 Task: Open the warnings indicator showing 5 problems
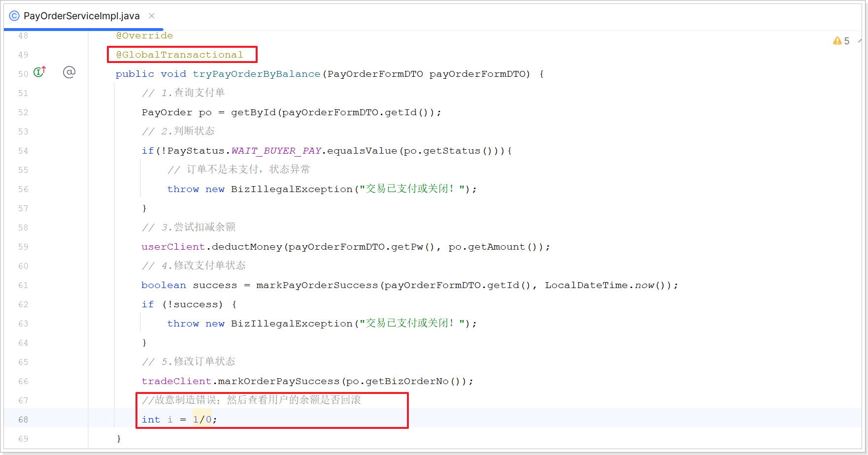(x=841, y=41)
